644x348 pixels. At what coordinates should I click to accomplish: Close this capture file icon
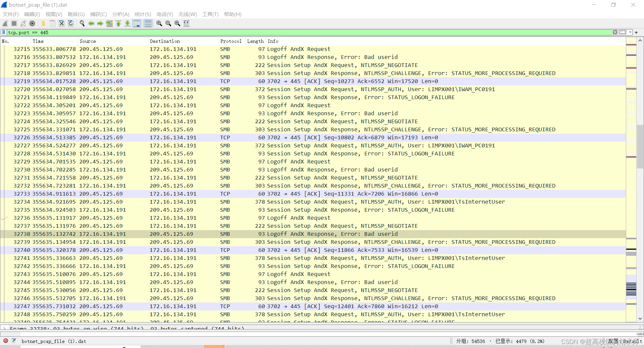pos(62,23)
